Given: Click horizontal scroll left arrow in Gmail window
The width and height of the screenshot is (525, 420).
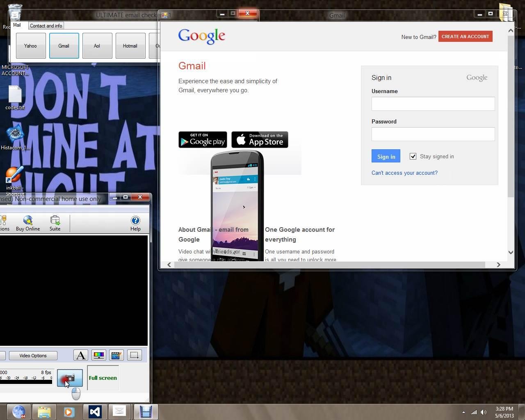Looking at the screenshot, I should pyautogui.click(x=169, y=265).
